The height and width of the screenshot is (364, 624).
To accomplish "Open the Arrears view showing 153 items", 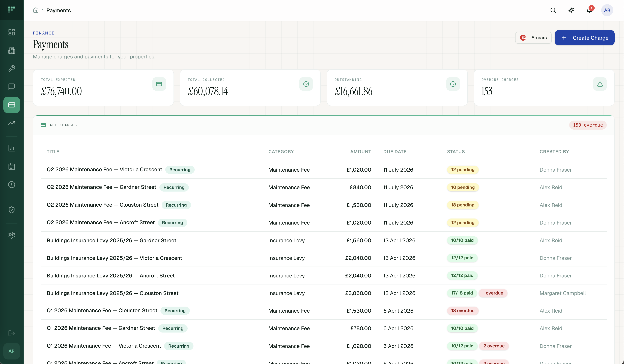I will 533,38.
